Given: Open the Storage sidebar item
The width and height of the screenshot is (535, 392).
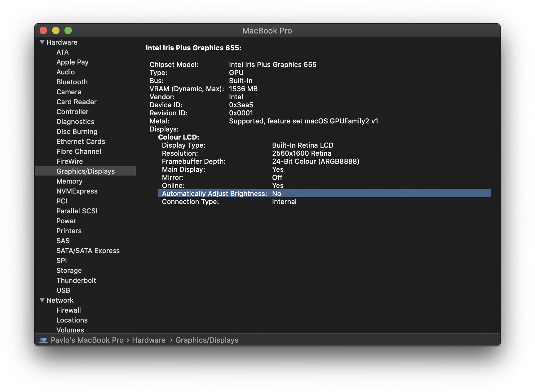Looking at the screenshot, I should (x=69, y=270).
